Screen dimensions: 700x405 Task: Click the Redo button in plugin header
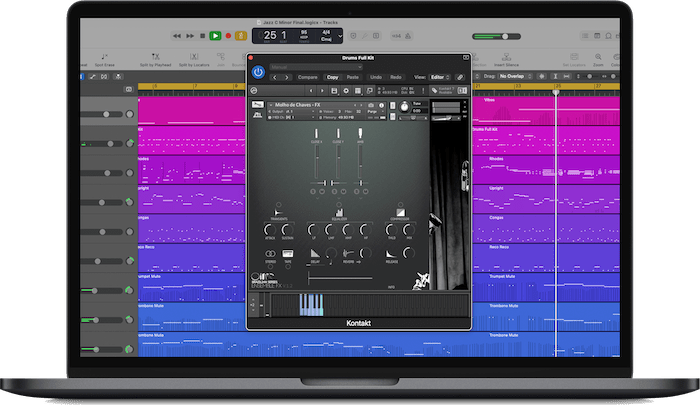coord(396,77)
